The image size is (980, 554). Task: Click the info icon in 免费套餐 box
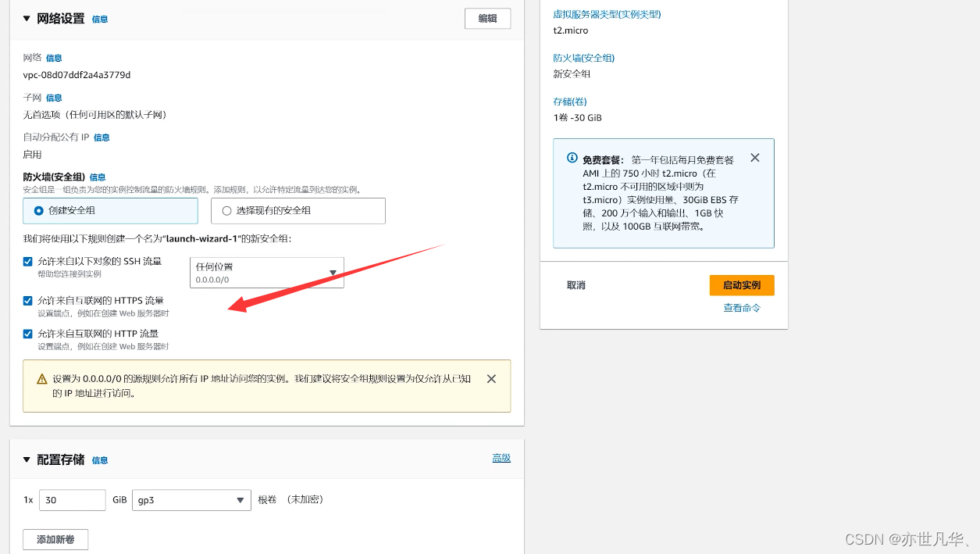pyautogui.click(x=572, y=158)
